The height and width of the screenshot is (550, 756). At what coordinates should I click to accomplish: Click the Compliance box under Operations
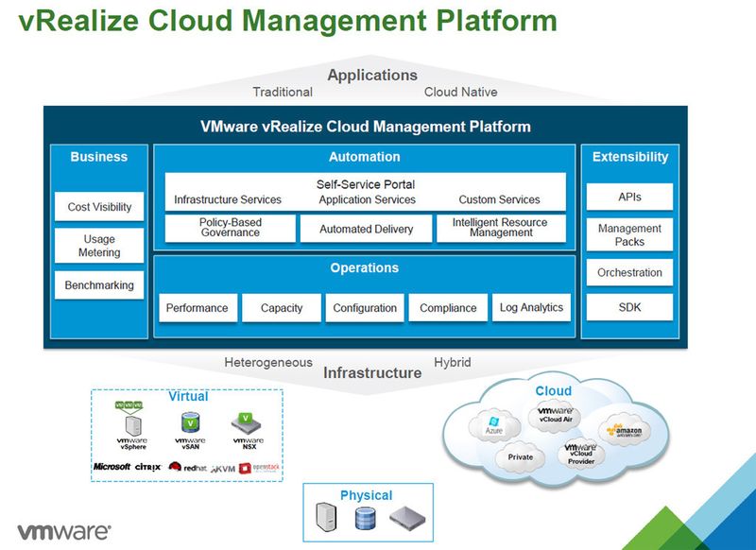[x=448, y=307]
